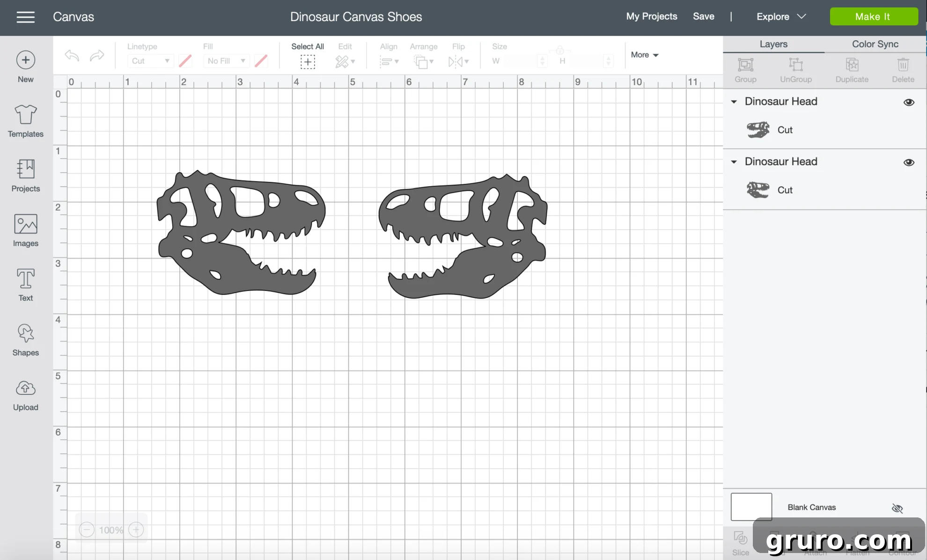This screenshot has width=927, height=560.
Task: Expand the More toolbar options
Action: (645, 55)
